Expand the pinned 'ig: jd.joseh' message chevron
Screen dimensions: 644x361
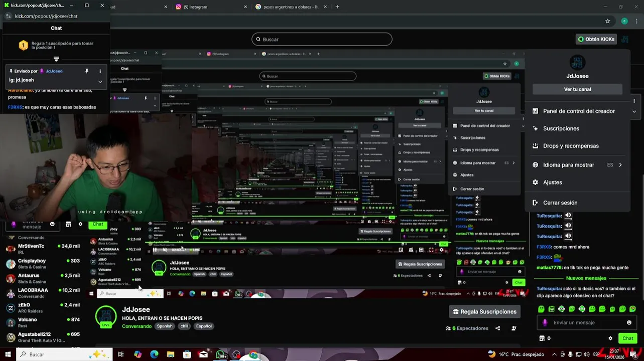coord(100,81)
